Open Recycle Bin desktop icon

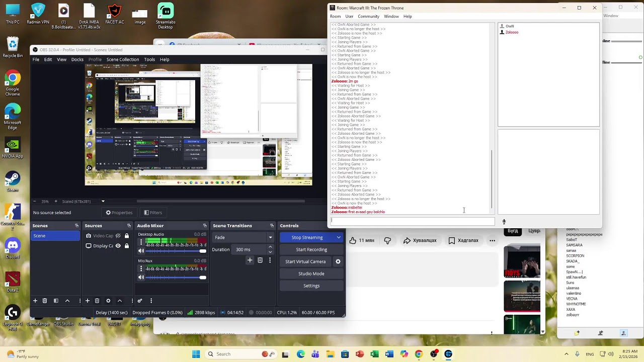(13, 48)
